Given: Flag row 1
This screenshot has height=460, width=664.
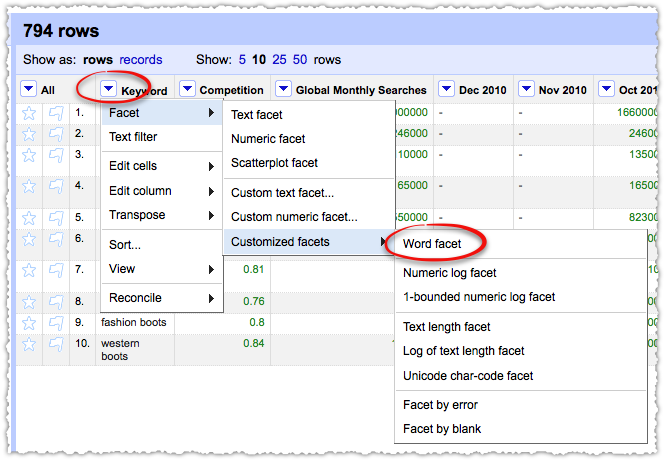Looking at the screenshot, I should [56, 113].
